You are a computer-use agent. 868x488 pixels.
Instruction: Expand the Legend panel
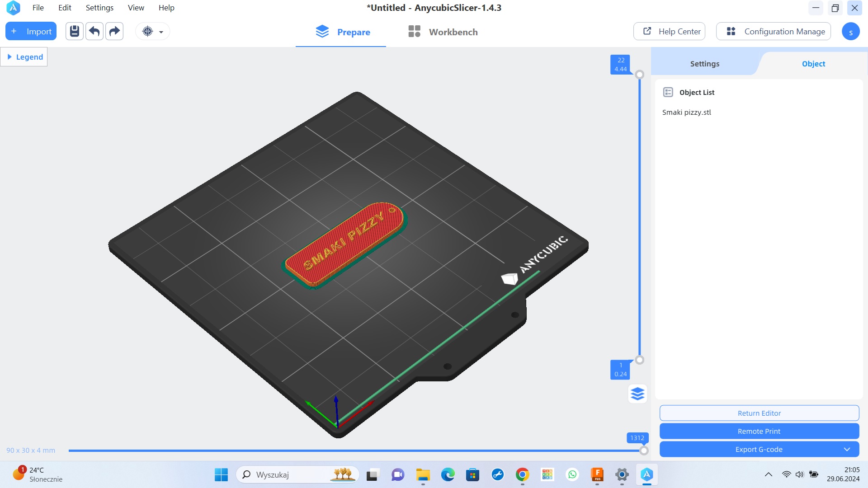pyautogui.click(x=24, y=56)
